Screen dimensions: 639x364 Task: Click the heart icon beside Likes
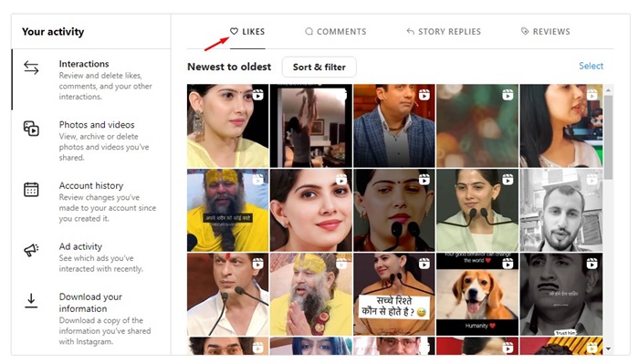(x=234, y=31)
